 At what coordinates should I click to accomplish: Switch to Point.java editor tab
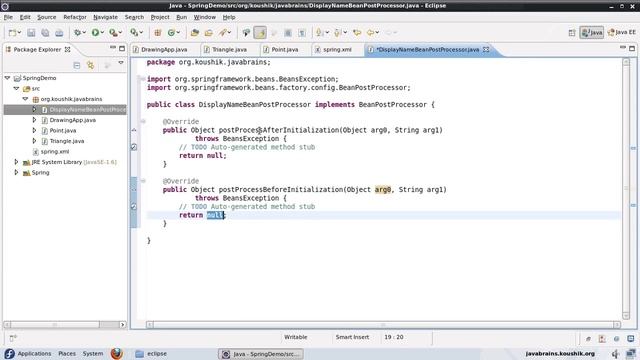point(284,49)
